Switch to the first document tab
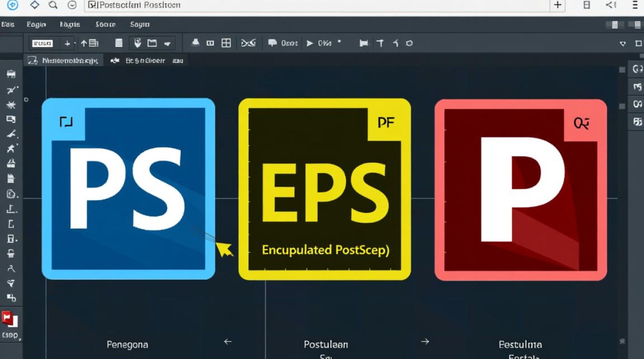This screenshot has height=359, width=644. pos(64,61)
